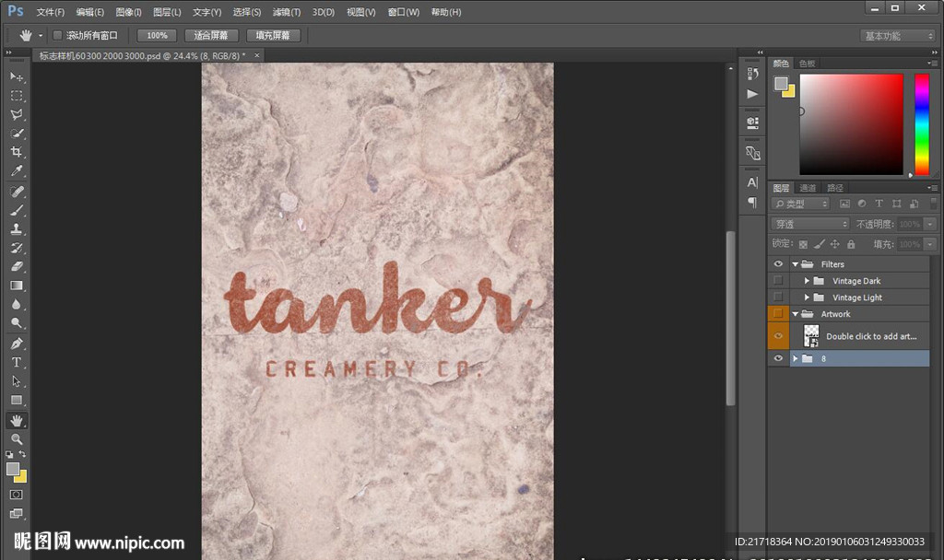Screen dimensions: 944x560
Task: Enable the scroll all windows checkbox
Action: click(57, 35)
